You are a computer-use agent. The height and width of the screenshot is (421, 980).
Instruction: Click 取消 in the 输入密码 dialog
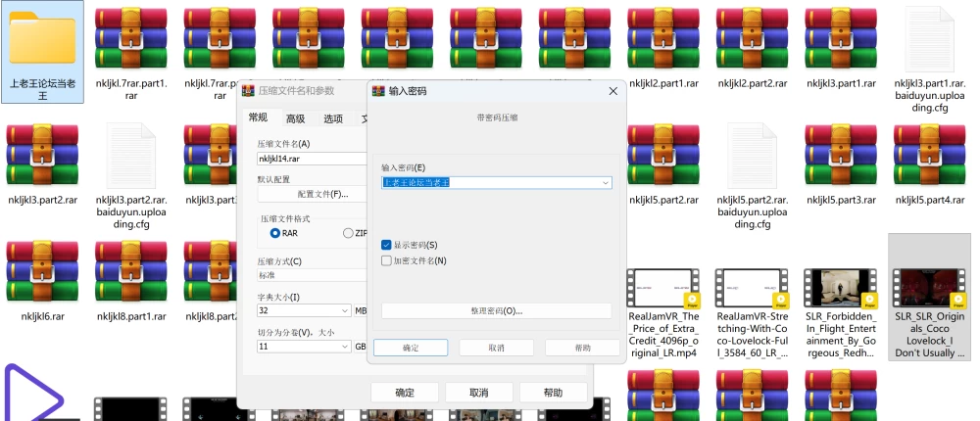496,348
